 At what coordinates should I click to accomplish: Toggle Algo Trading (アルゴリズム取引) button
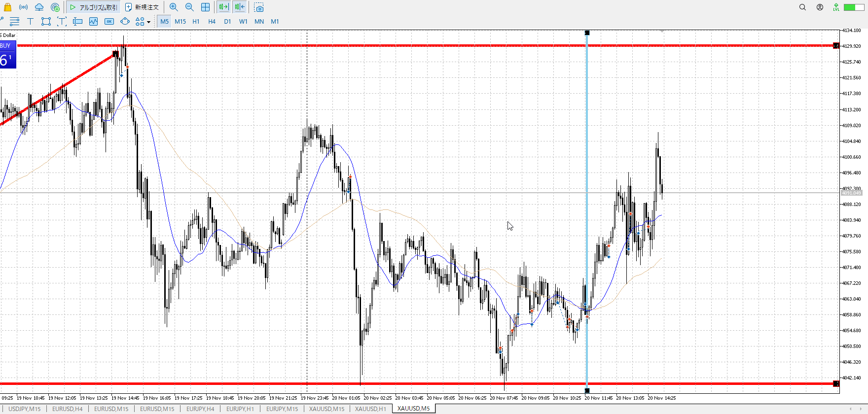(x=94, y=7)
